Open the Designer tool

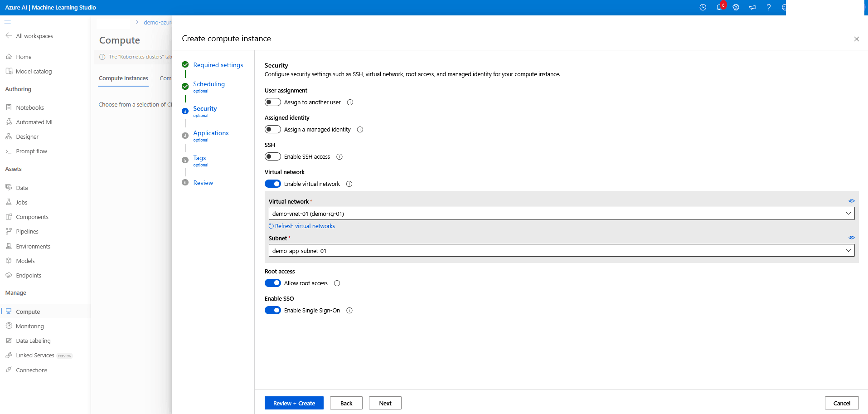click(27, 136)
